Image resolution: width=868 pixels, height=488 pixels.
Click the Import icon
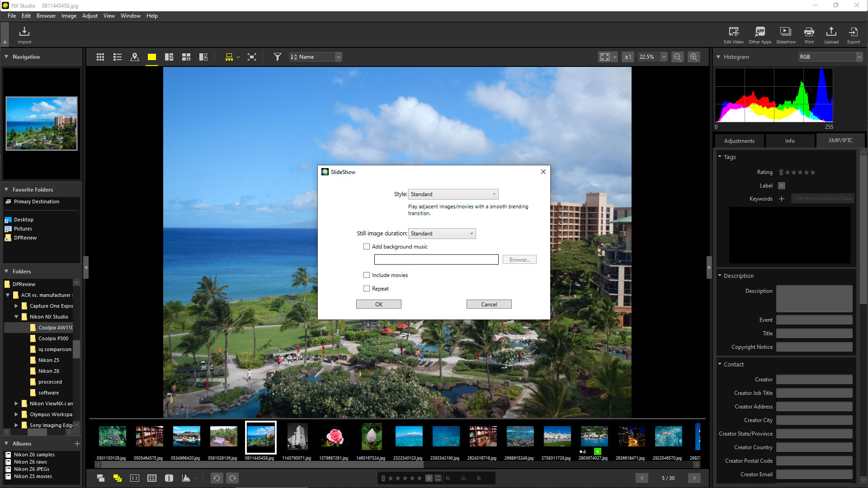point(24,35)
